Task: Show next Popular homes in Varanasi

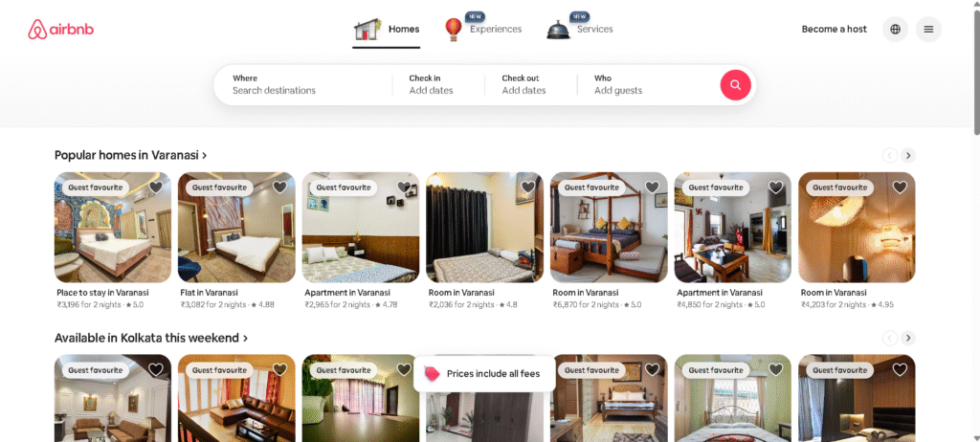Action: tap(908, 155)
